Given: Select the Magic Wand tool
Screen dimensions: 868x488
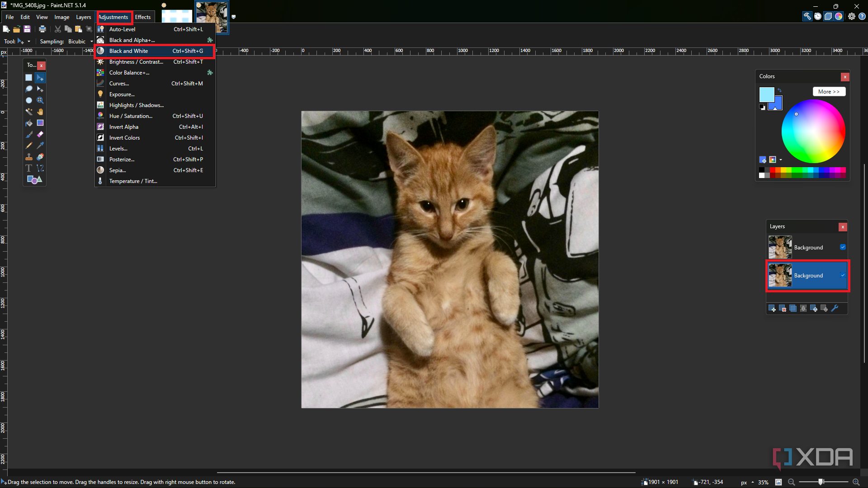Looking at the screenshot, I should [x=29, y=112].
